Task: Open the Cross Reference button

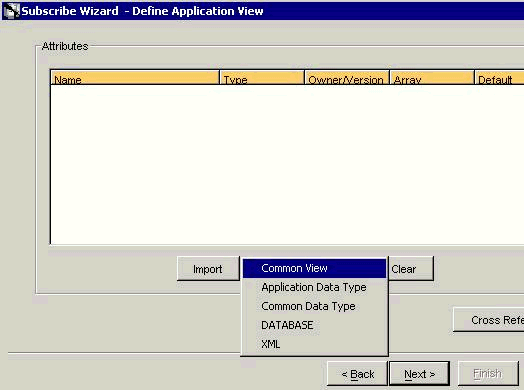Action: pos(489,320)
